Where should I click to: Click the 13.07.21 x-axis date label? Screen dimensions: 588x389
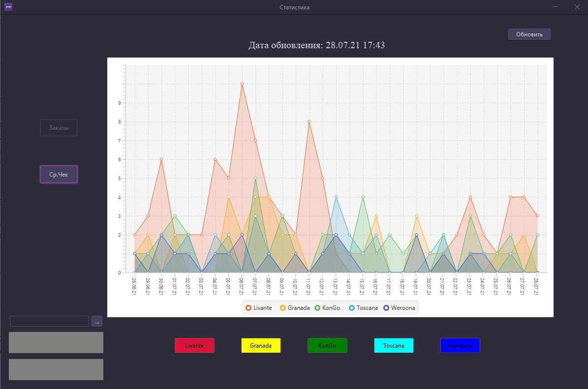(x=336, y=286)
